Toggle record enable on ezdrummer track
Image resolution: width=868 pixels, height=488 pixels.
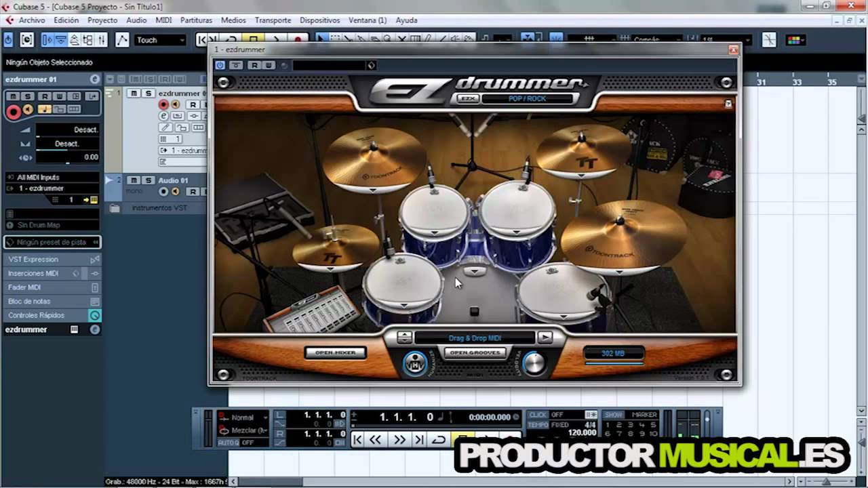tap(163, 105)
